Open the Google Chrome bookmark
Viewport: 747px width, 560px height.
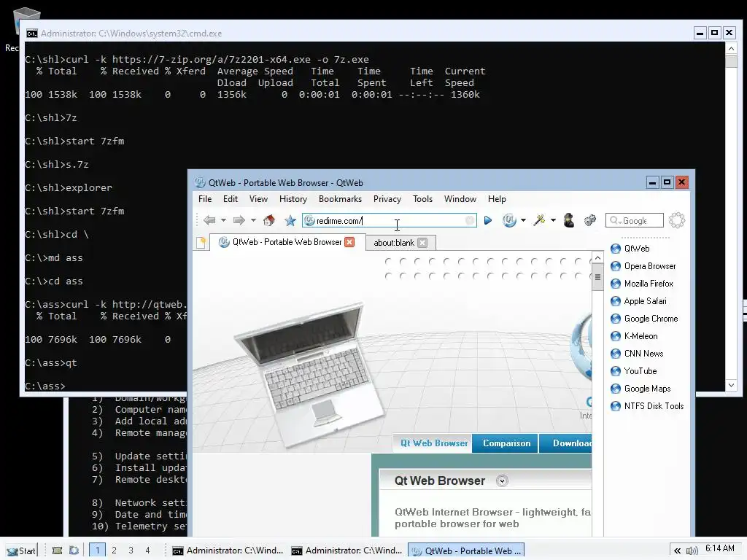644,319
